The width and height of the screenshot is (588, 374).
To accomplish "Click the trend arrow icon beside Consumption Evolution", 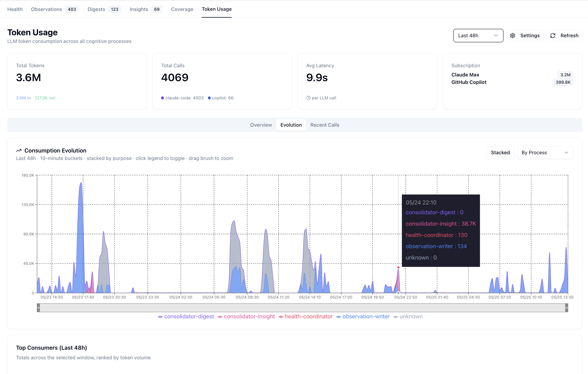I will click(19, 151).
